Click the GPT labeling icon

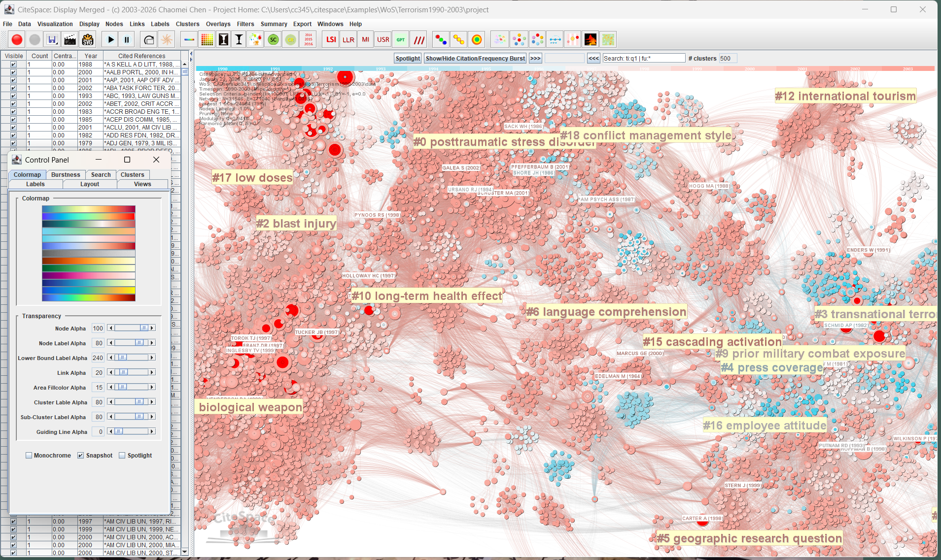[x=401, y=40]
